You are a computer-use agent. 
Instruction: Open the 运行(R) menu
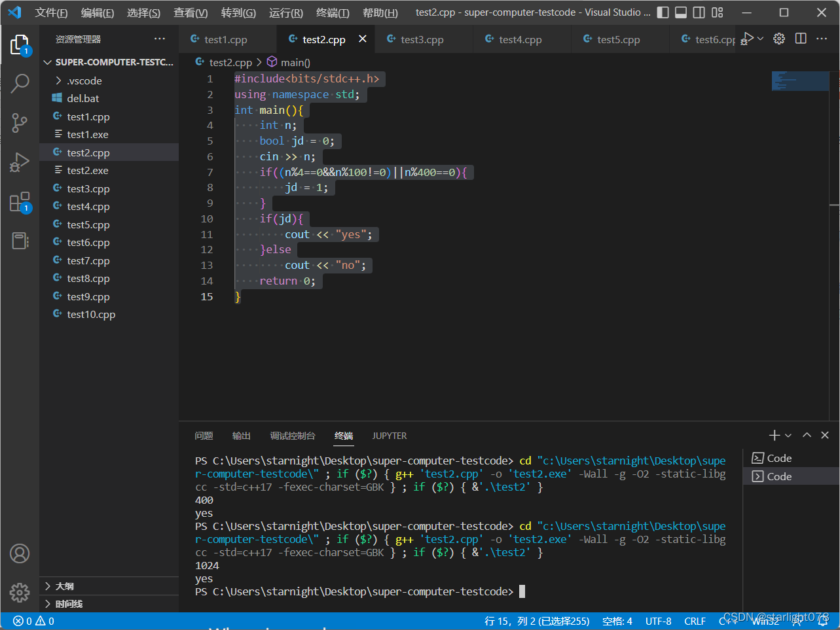[286, 12]
